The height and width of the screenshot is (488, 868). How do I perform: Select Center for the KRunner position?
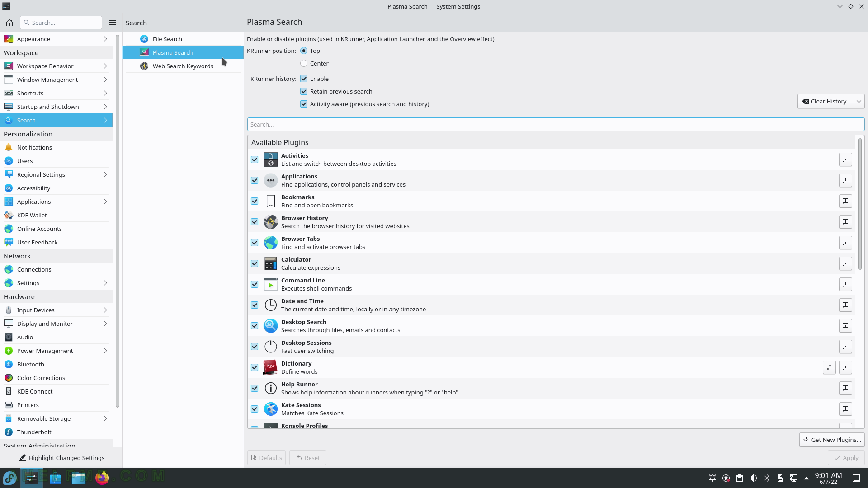coord(304,63)
